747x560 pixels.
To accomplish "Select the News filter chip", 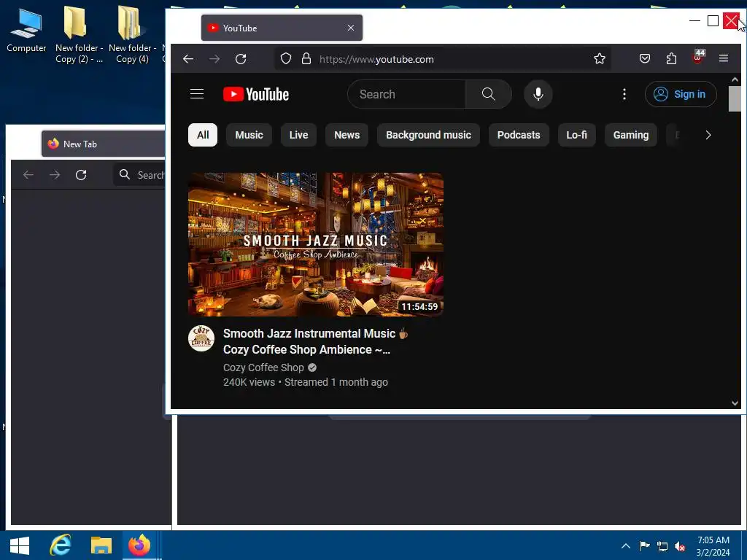I will click(347, 135).
